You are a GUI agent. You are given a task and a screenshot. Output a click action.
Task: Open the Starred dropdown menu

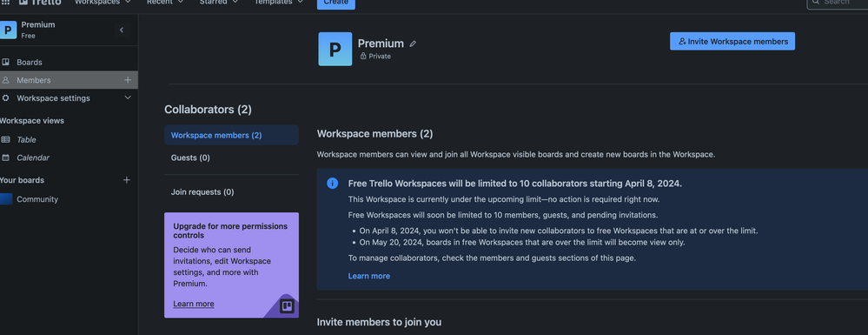(219, 3)
